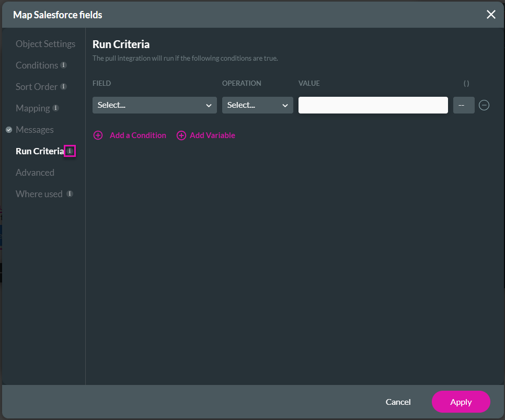The height and width of the screenshot is (420, 505).
Task: Open the Messages section
Action: [x=35, y=130]
